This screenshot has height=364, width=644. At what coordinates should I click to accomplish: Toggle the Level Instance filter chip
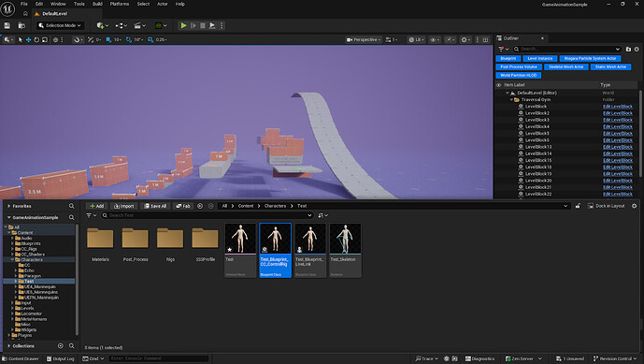tap(539, 58)
